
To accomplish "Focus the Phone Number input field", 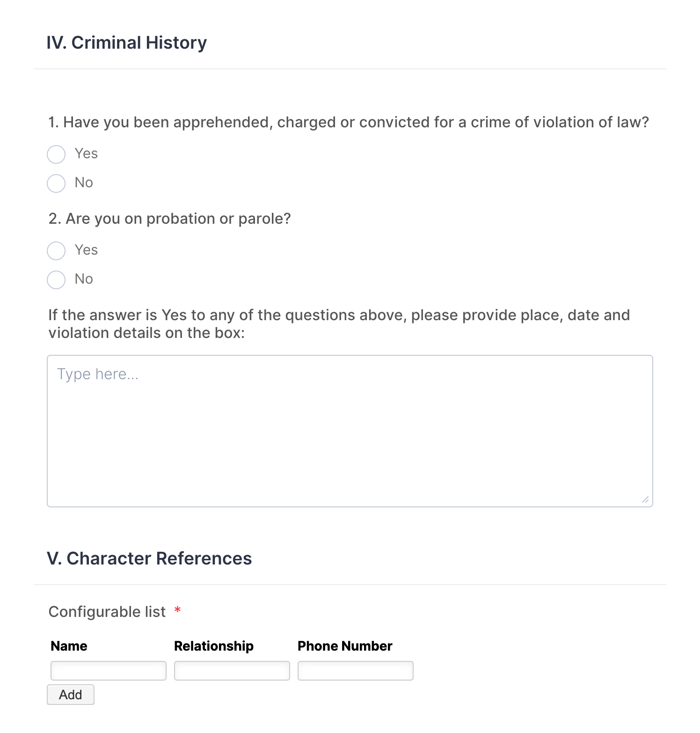I will coord(356,671).
